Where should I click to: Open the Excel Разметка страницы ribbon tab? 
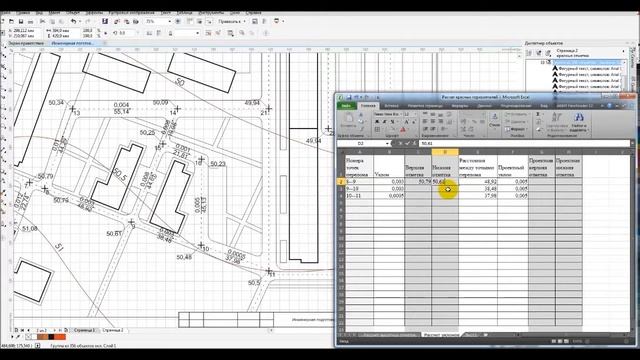[425, 106]
